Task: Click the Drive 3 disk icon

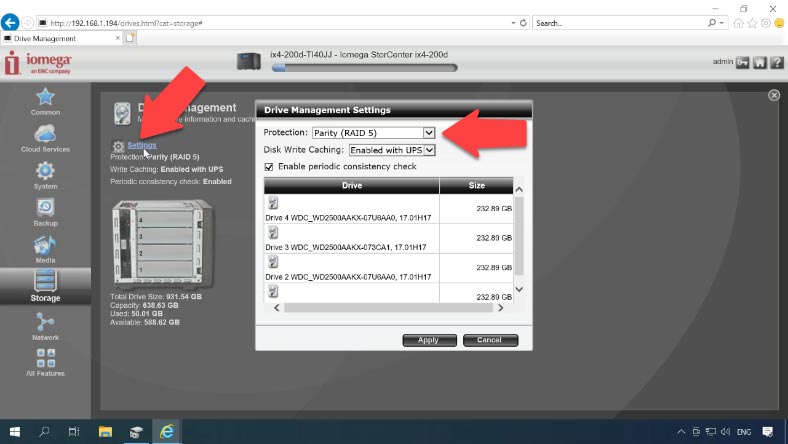Action: click(x=273, y=232)
